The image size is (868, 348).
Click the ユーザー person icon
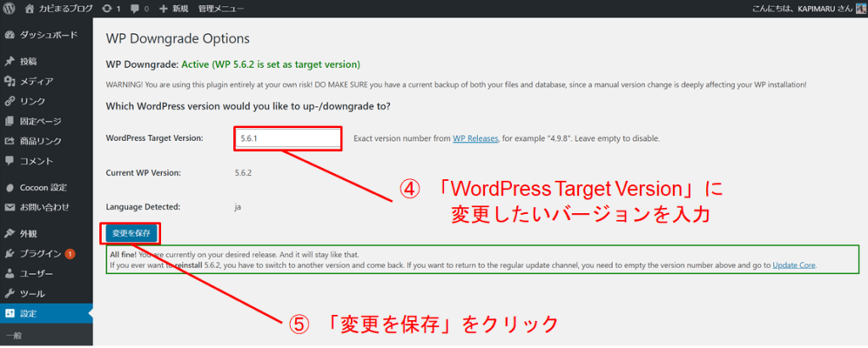coord(9,274)
